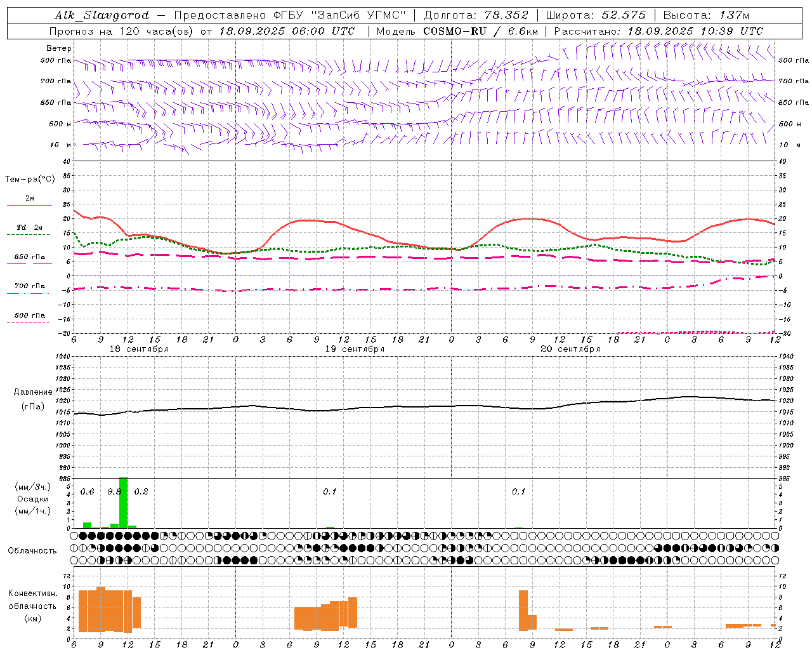Image resolution: width=812 pixels, height=650 pixels.
Task: Click the Высота: 137м value
Action: 706,15
